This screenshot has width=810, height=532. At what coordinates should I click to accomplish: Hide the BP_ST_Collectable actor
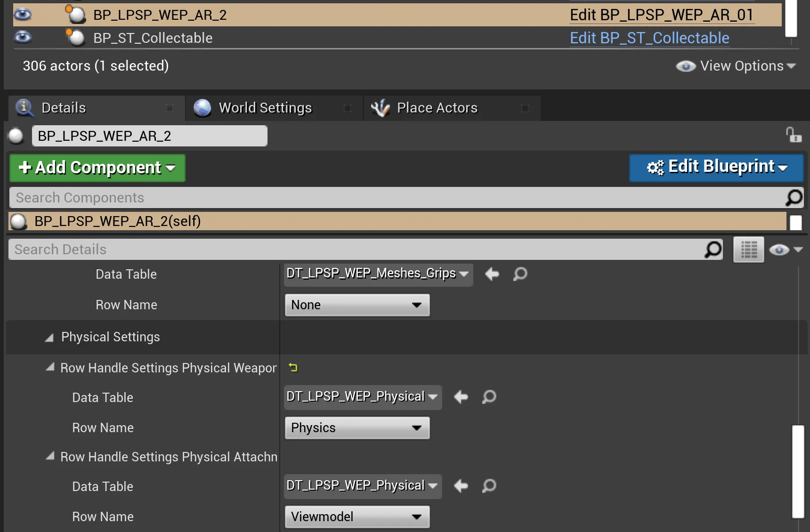coord(23,37)
